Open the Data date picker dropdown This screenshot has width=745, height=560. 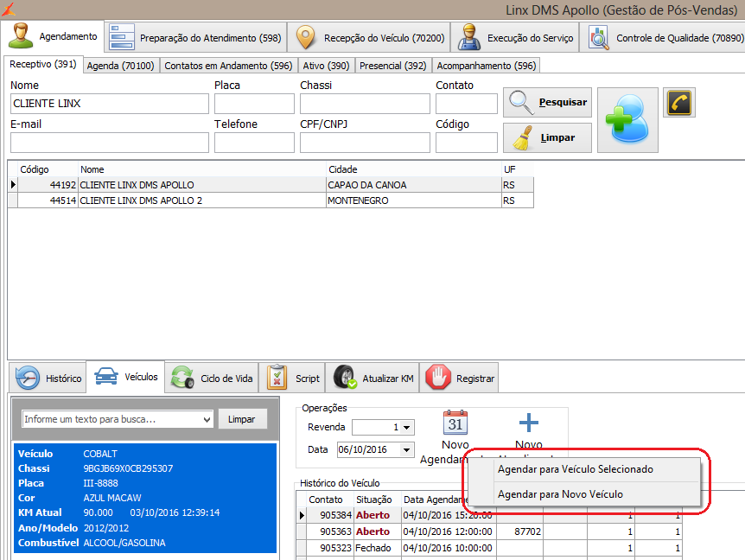(x=407, y=449)
